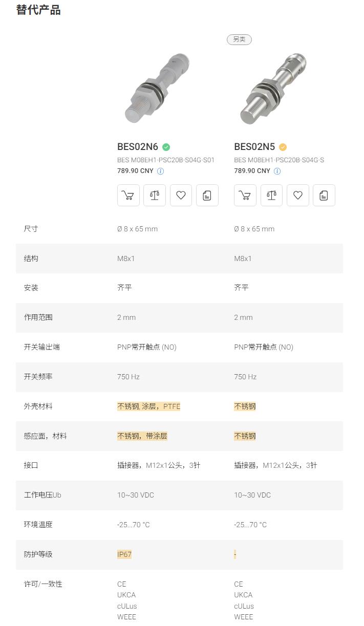The width and height of the screenshot is (364, 626).
Task: Select the 感应面，材料 row label
Action: pos(46,436)
